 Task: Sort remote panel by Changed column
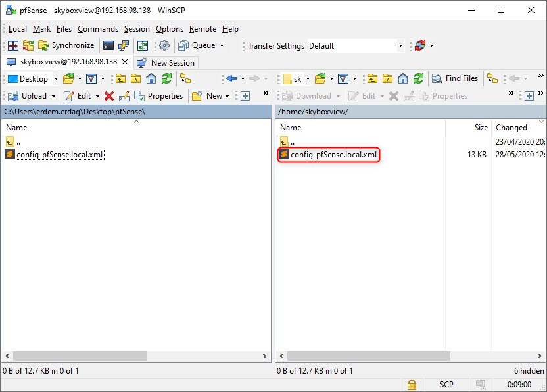(518, 128)
